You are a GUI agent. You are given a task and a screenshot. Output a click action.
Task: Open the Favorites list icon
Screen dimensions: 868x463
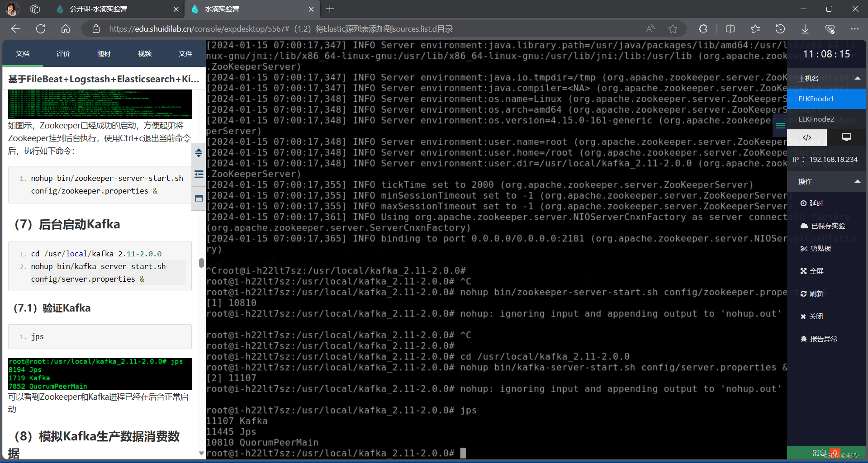pyautogui.click(x=755, y=29)
